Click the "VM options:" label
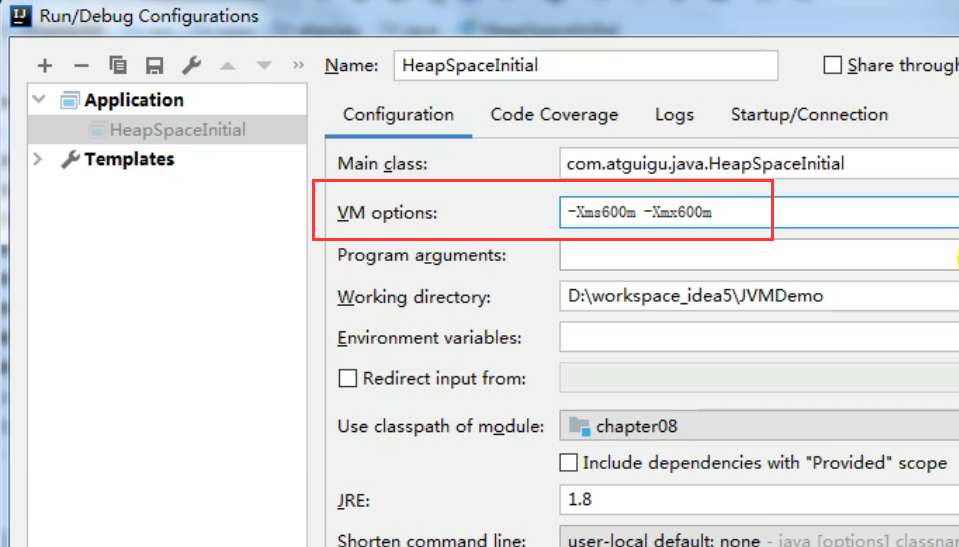Screen dimensions: 959x547 point(387,213)
